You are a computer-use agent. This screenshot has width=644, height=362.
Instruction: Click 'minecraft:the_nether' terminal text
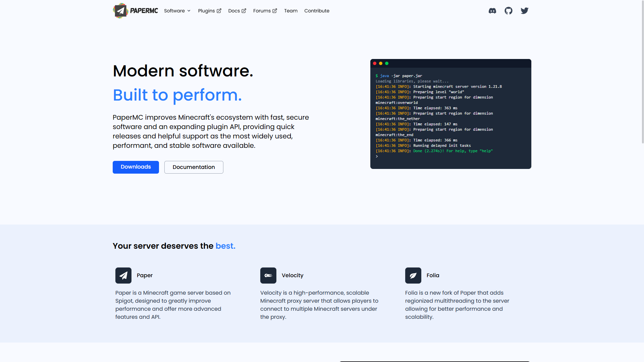[x=398, y=119]
